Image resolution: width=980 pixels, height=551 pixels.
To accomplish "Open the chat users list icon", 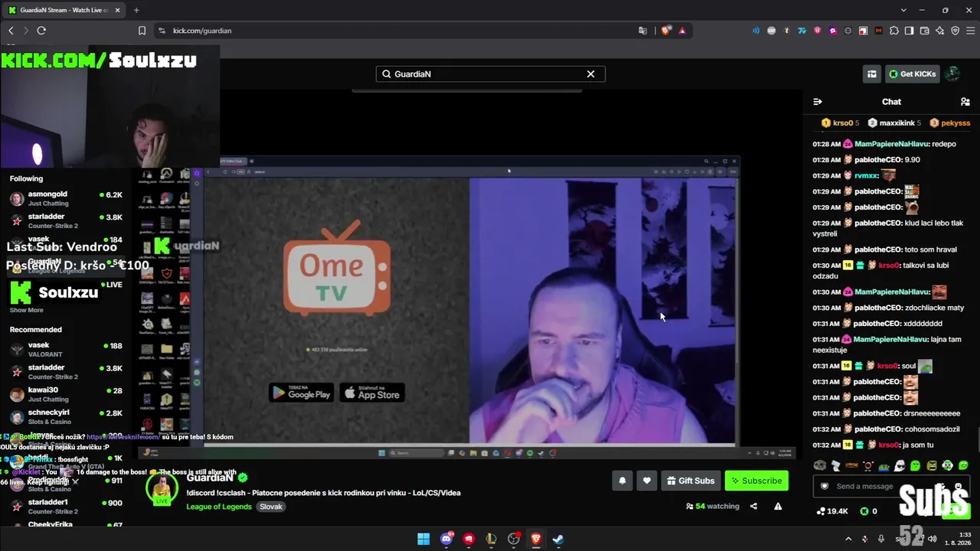I will click(965, 102).
